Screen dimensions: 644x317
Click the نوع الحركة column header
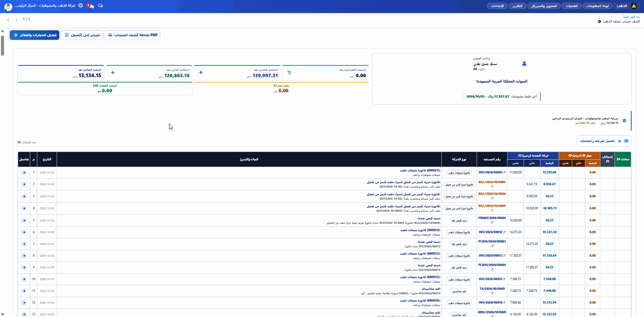[458, 159]
